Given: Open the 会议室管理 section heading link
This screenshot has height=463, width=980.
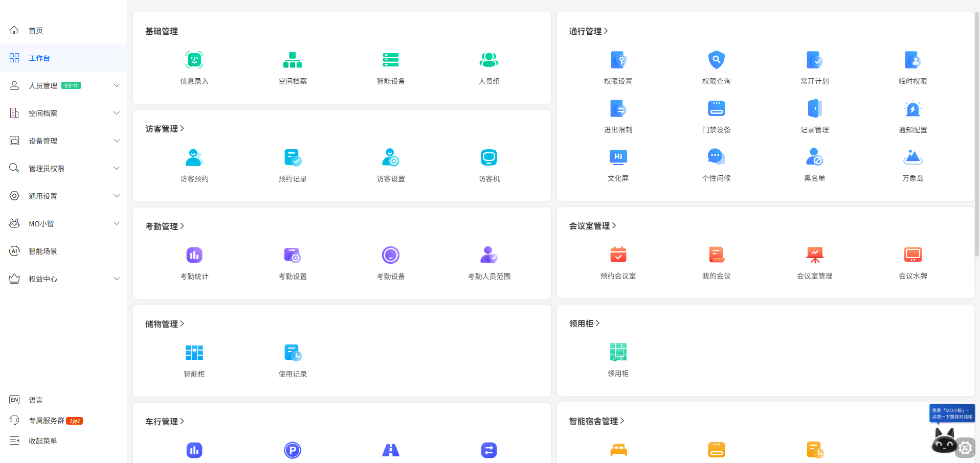Looking at the screenshot, I should point(593,226).
